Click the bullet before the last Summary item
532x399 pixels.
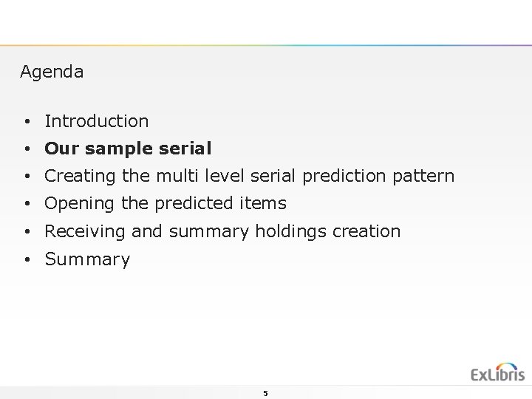pos(26,260)
